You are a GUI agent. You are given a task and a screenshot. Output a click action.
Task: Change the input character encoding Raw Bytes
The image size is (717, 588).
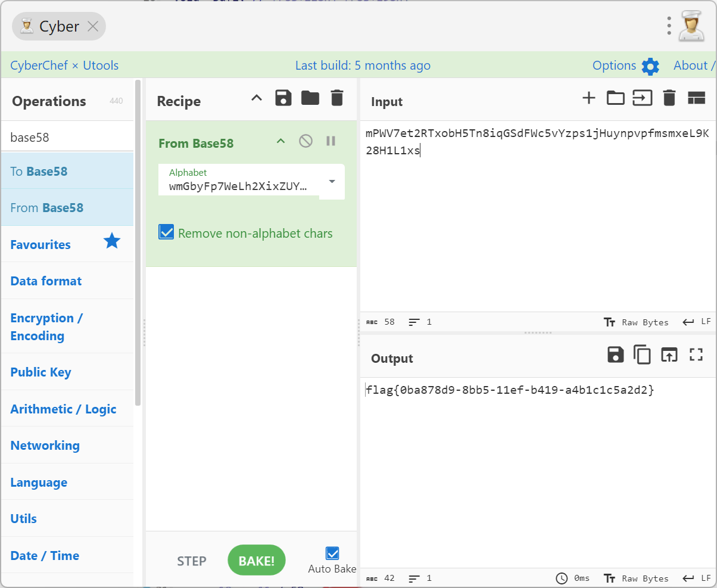636,322
